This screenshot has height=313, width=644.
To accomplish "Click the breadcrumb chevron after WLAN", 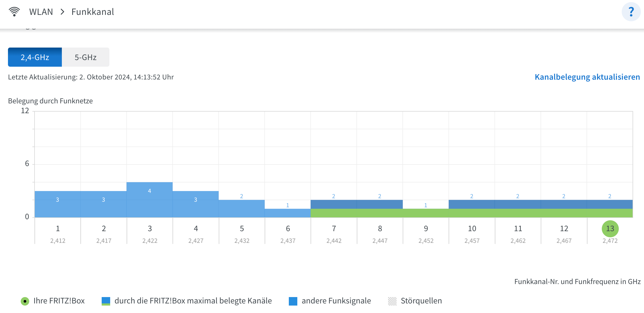I will tap(62, 12).
